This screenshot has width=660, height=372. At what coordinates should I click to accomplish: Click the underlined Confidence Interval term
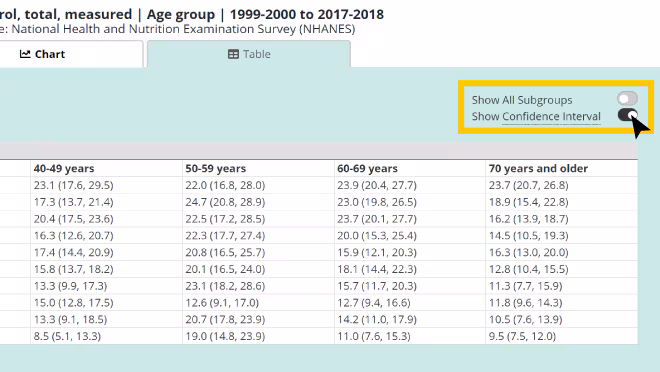(x=551, y=117)
